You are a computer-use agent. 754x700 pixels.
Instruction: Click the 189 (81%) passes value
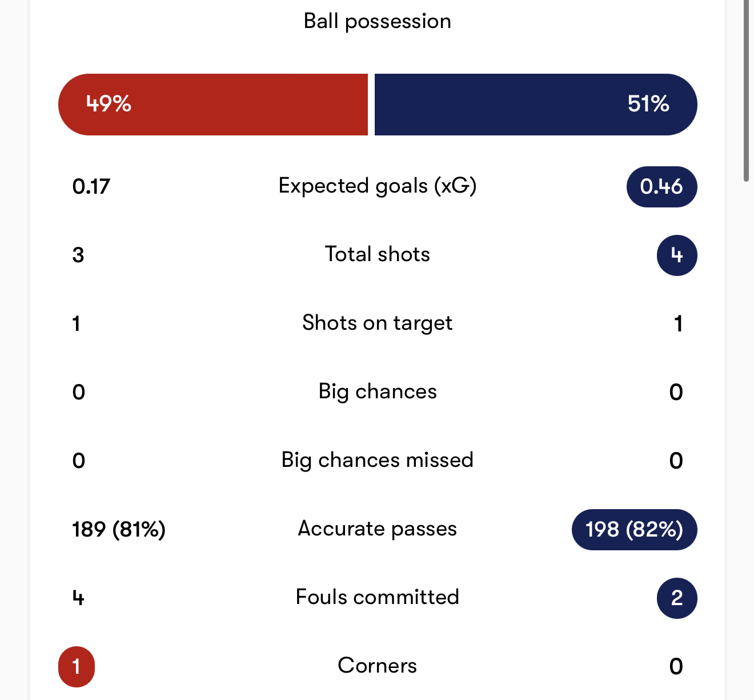coord(119,530)
